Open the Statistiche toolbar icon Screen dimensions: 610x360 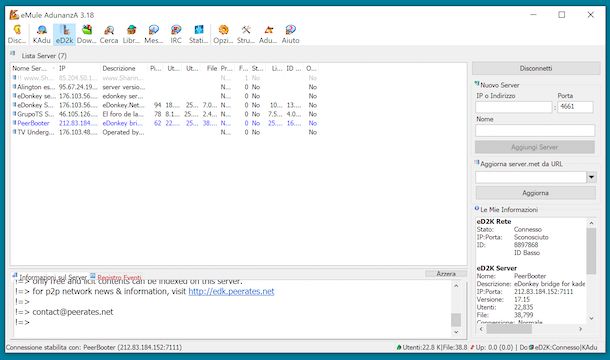(198, 34)
